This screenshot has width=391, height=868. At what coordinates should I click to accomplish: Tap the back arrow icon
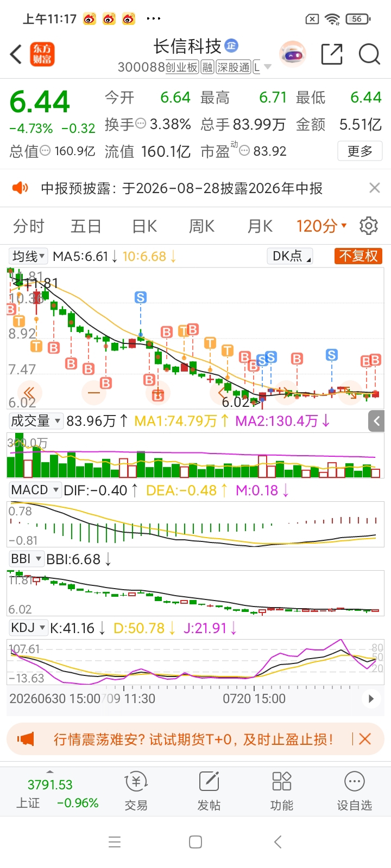pyautogui.click(x=16, y=54)
